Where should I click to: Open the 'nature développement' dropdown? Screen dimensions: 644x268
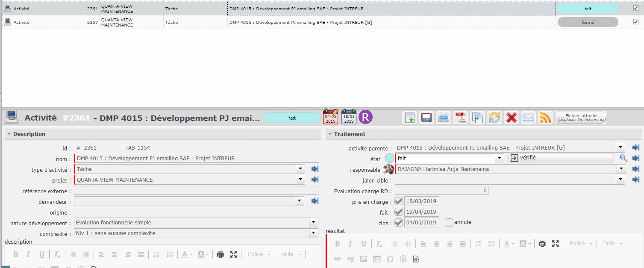[x=314, y=222]
